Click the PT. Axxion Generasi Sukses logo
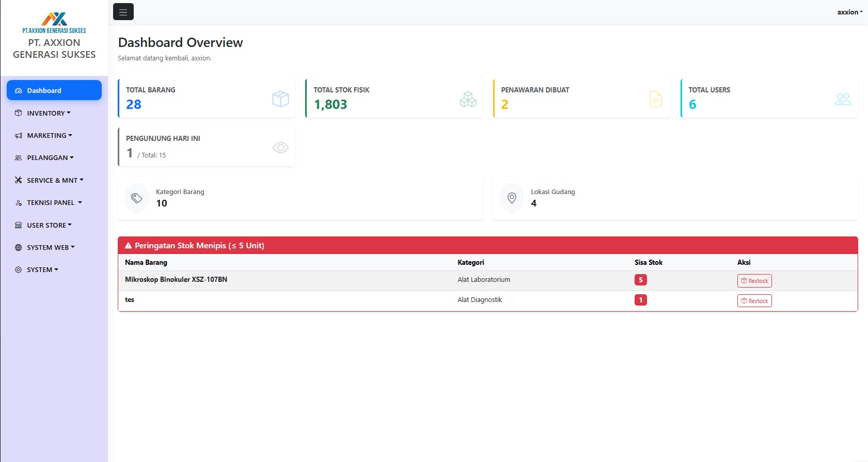The height and width of the screenshot is (462, 868). pyautogui.click(x=54, y=23)
